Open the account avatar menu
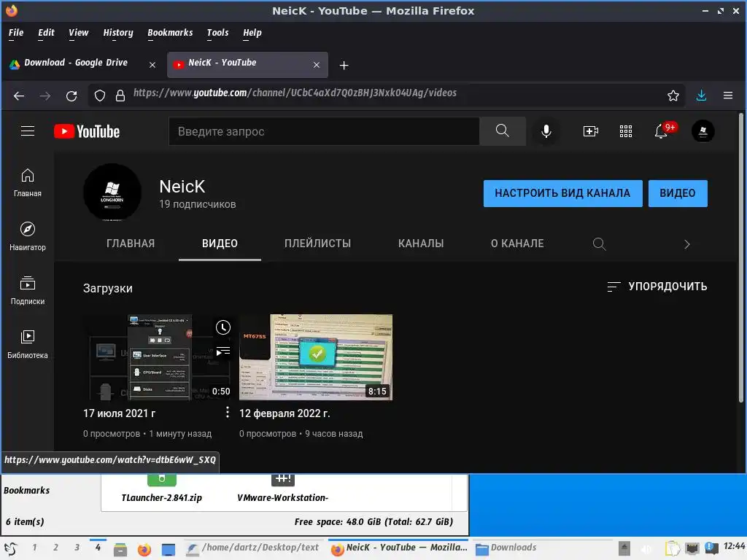The image size is (747, 560). 703,131
